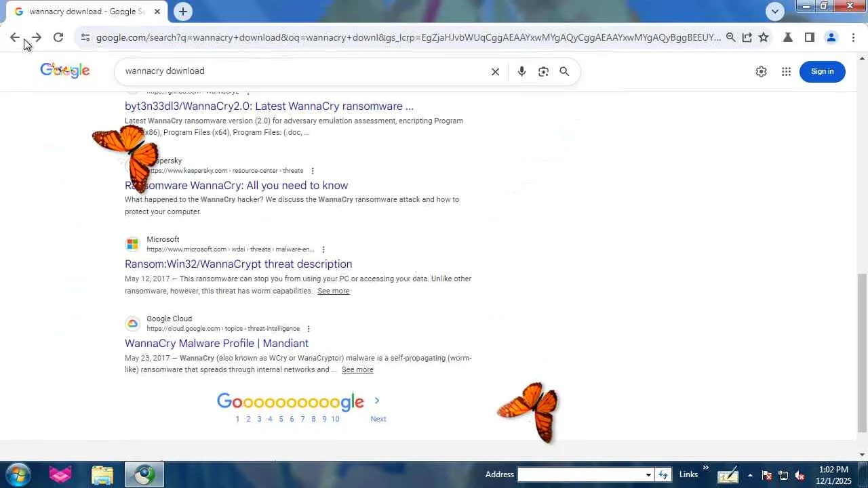Reload the current page

[58, 38]
